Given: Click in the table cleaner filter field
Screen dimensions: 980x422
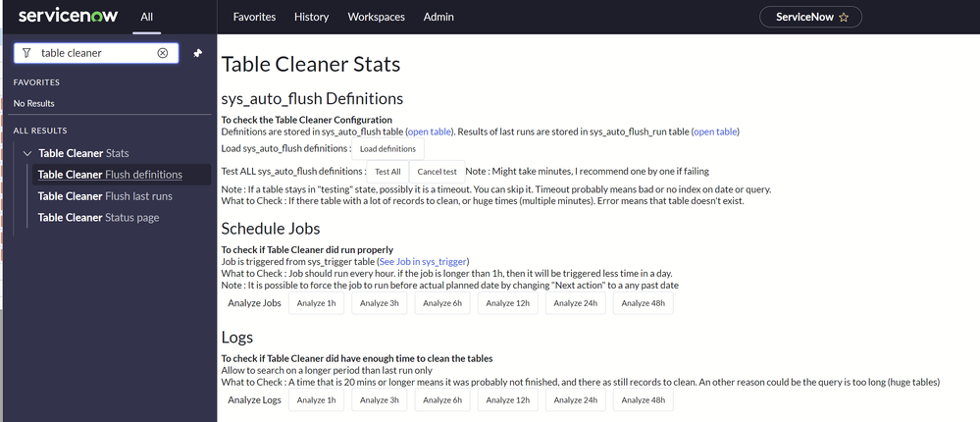Looking at the screenshot, I should (x=97, y=53).
